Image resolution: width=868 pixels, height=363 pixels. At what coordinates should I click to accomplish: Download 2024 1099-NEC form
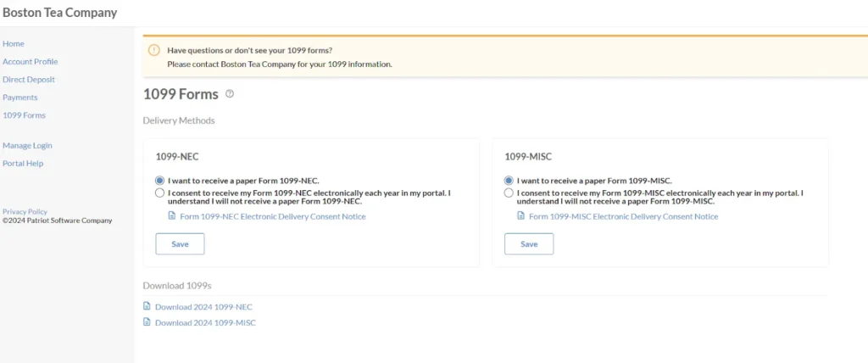click(203, 307)
